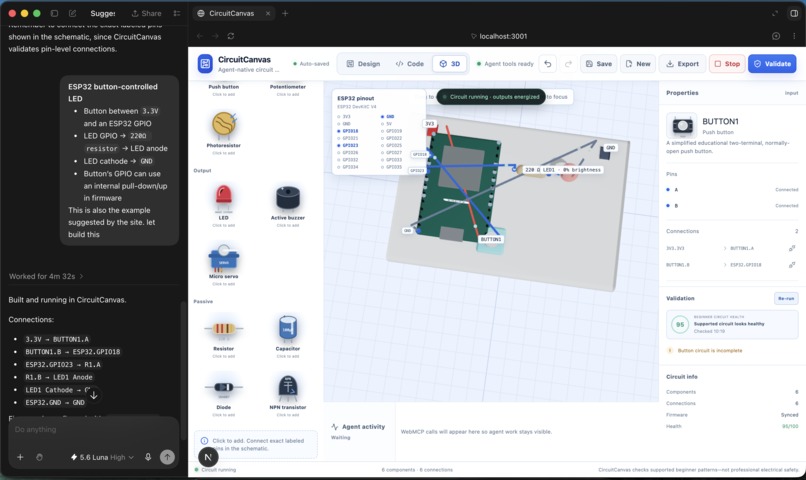Add a Resistor component from Passive section
The height and width of the screenshot is (480, 806).
[x=224, y=336]
